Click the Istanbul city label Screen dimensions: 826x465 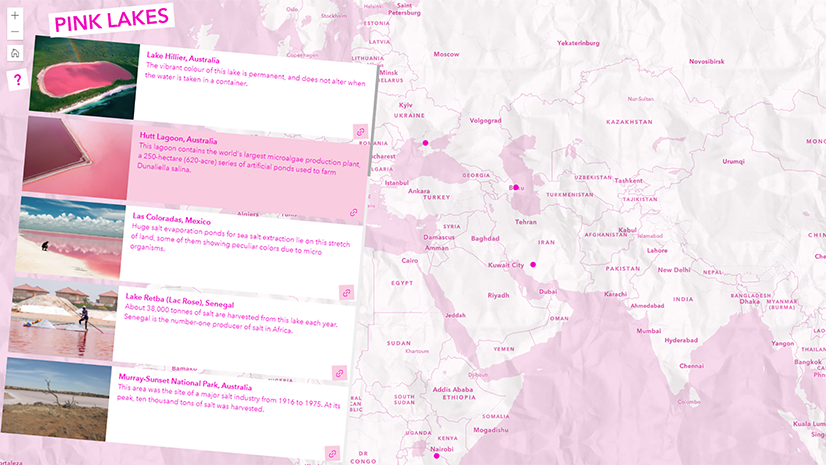click(x=396, y=183)
